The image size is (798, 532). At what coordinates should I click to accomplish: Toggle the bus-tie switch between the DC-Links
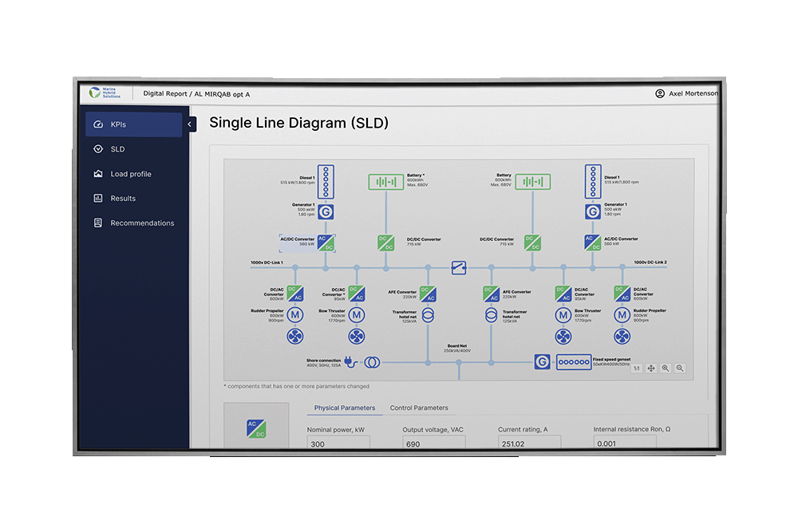coord(459,267)
